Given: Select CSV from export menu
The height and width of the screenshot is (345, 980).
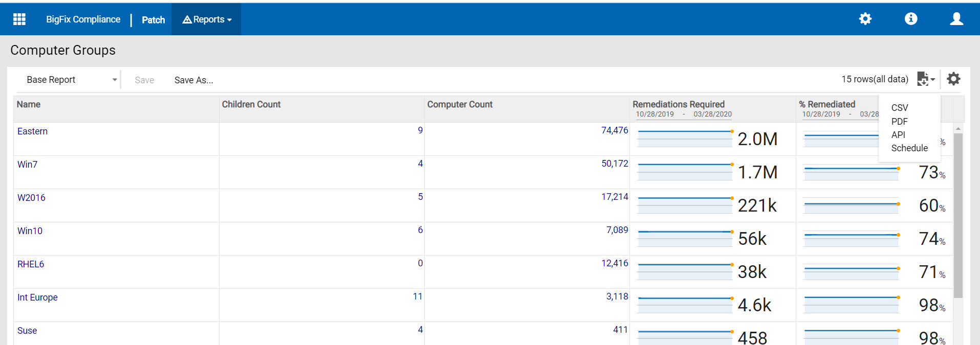Looking at the screenshot, I should point(899,108).
